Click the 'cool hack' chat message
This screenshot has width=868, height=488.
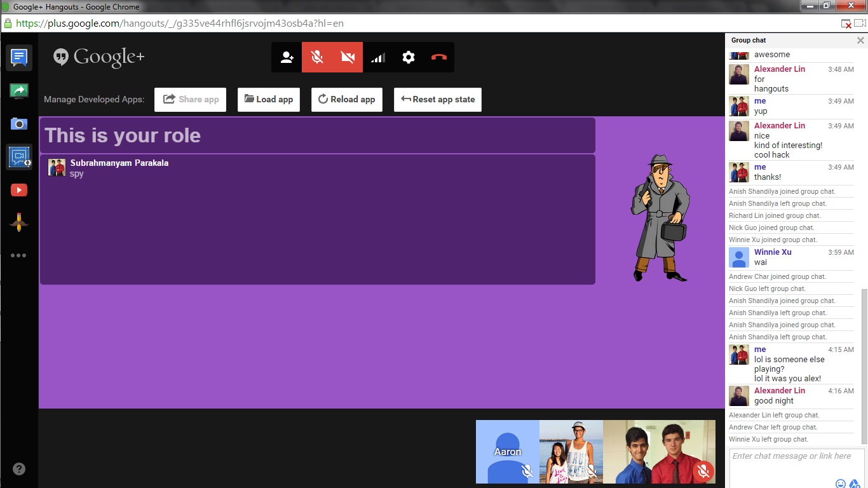pyautogui.click(x=772, y=155)
